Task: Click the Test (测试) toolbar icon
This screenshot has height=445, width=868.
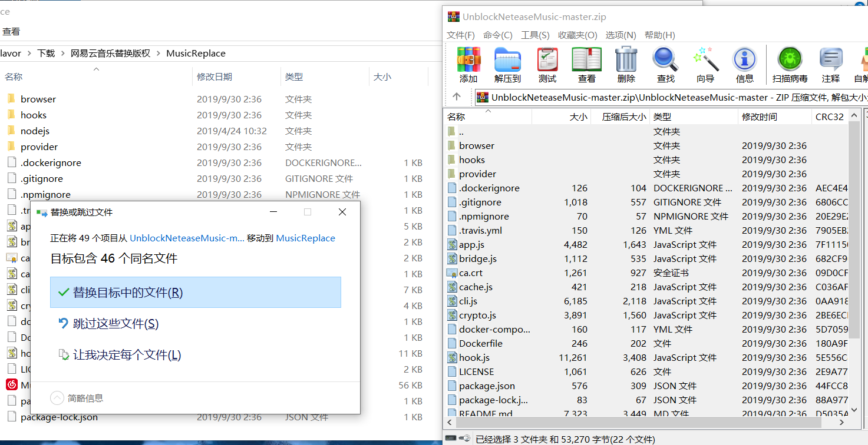Action: point(547,59)
